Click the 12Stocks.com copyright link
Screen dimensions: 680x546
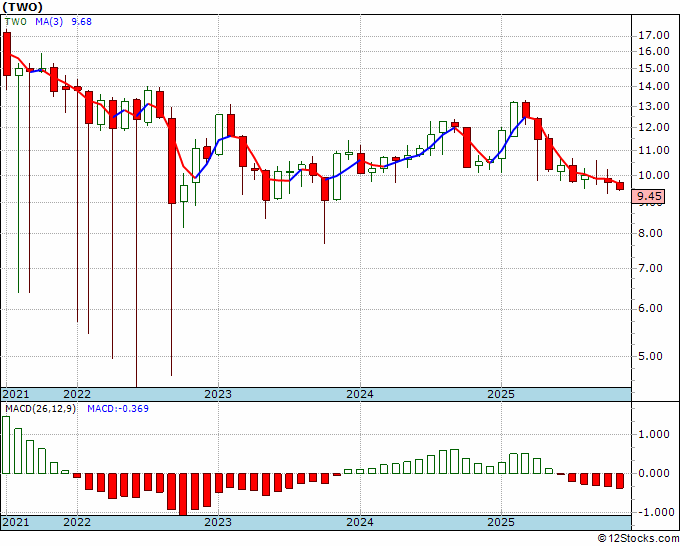pyautogui.click(x=638, y=539)
